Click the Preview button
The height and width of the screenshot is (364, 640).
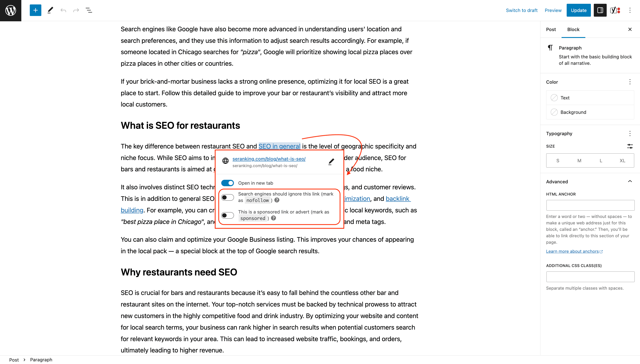pos(552,10)
